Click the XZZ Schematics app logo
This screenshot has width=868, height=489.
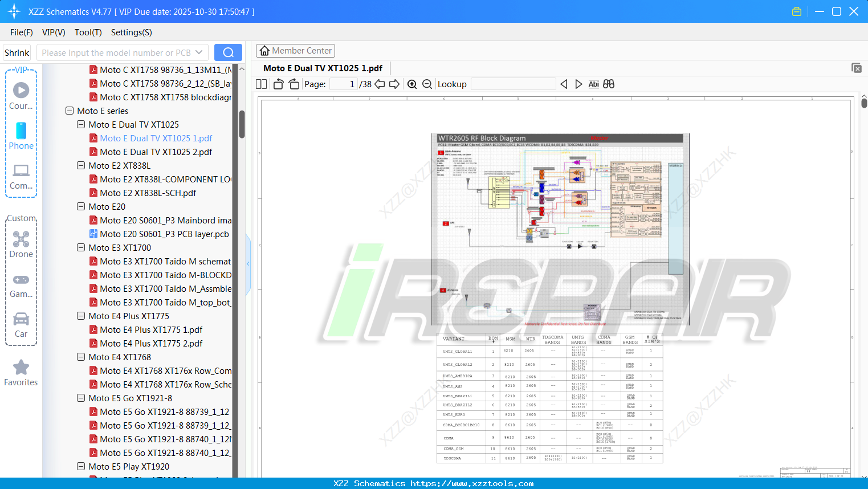pos(14,11)
